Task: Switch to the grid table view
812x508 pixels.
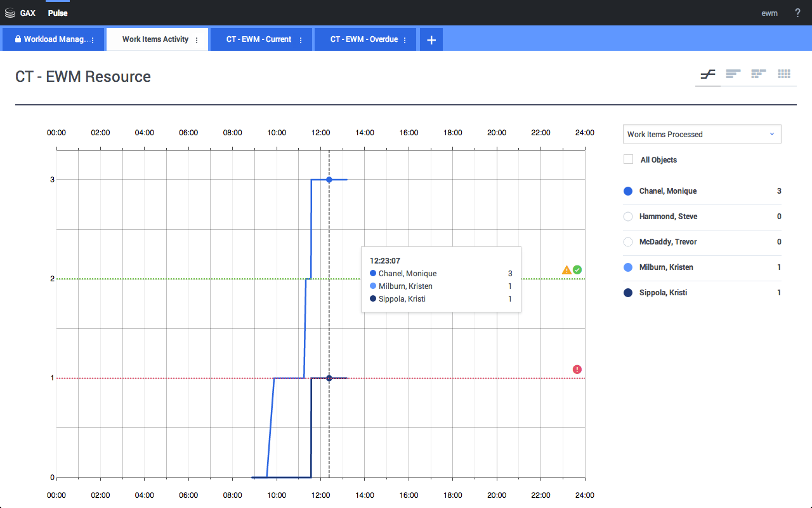Action: [784, 74]
